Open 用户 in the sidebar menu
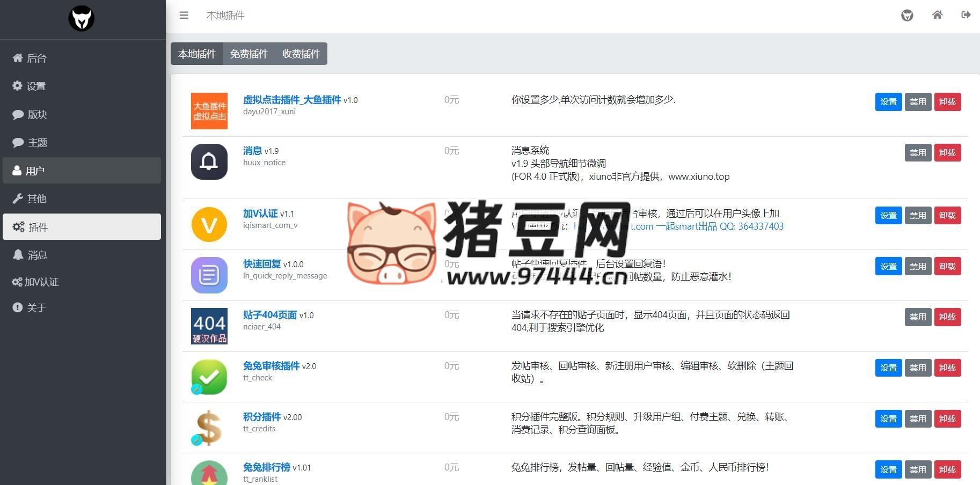The width and height of the screenshot is (980, 485). [82, 171]
